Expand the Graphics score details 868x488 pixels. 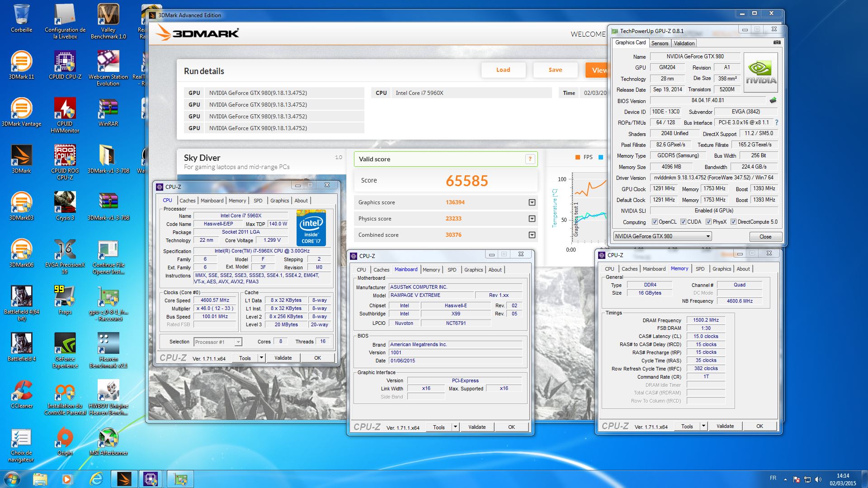point(532,202)
